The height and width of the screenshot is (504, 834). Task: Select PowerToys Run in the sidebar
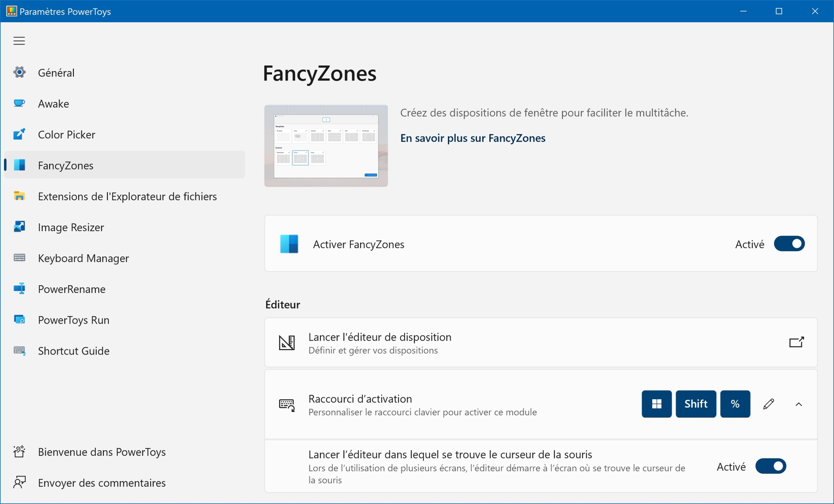[x=124, y=320]
